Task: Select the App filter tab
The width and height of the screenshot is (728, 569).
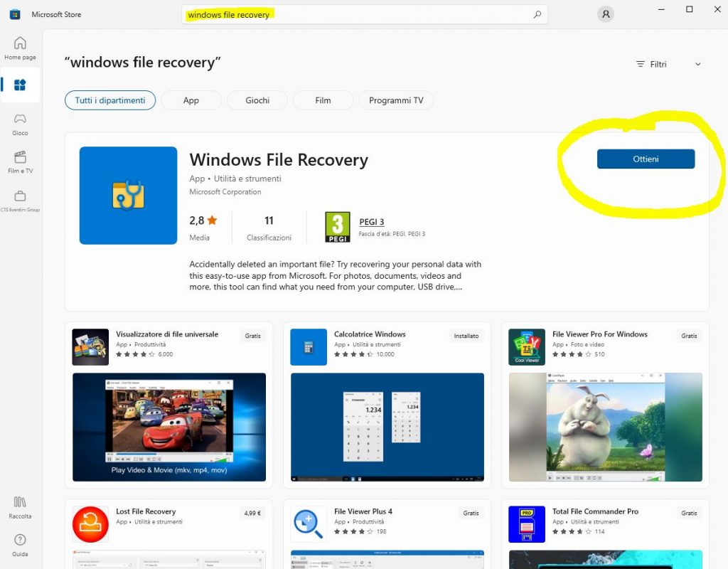Action: point(191,100)
